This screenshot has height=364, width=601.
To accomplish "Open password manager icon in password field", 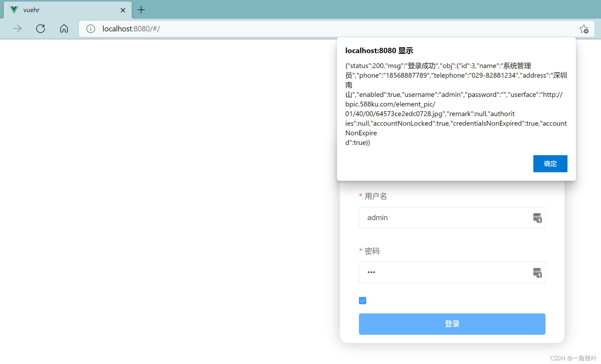I will tap(537, 272).
